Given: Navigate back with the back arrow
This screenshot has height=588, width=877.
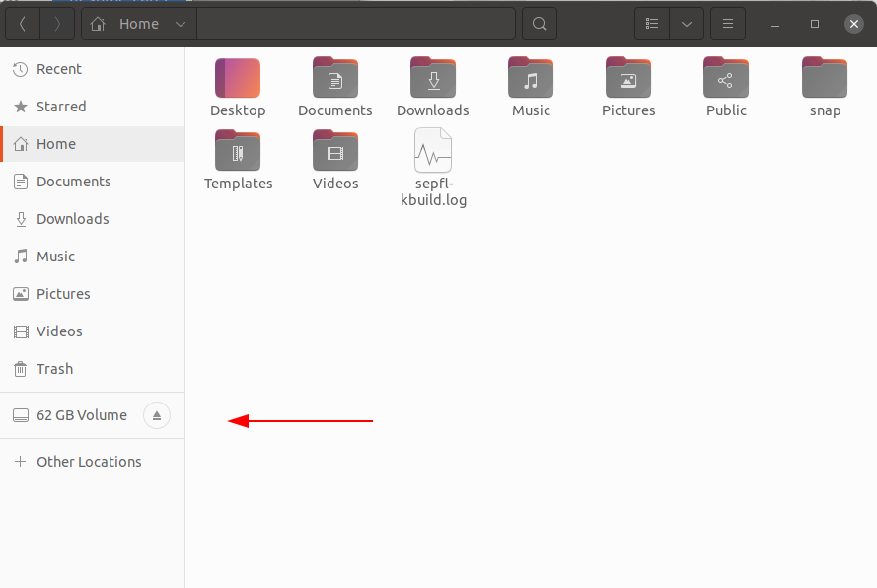Looking at the screenshot, I should click(x=23, y=24).
